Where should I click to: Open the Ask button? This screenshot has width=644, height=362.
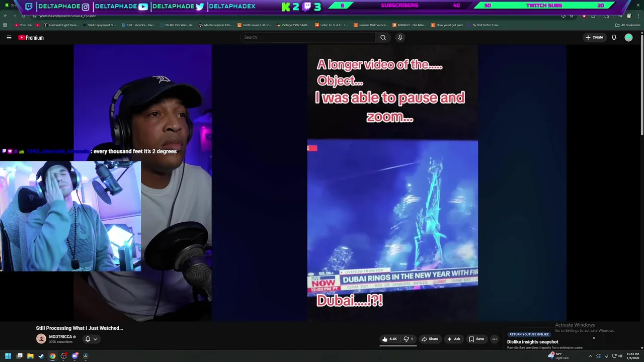pos(453,339)
